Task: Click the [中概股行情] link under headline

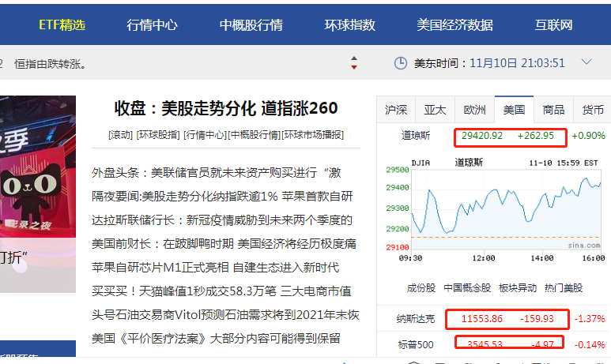Action: tap(254, 135)
